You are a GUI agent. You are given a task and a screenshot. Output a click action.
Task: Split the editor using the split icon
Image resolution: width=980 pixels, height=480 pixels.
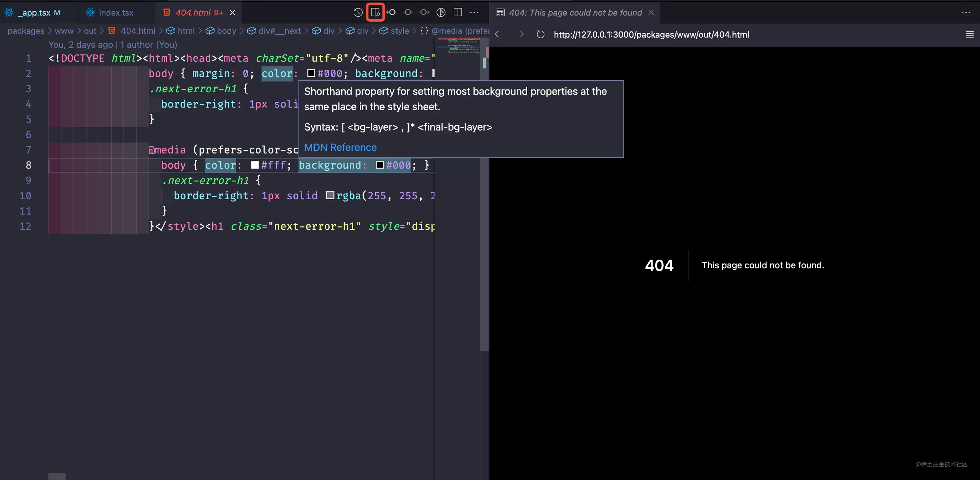coord(458,12)
